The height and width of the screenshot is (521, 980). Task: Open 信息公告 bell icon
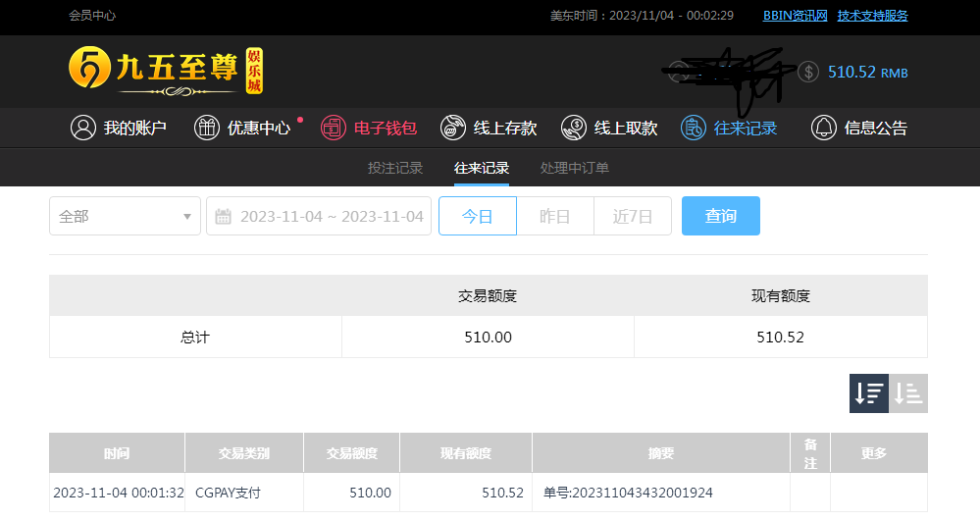point(824,128)
